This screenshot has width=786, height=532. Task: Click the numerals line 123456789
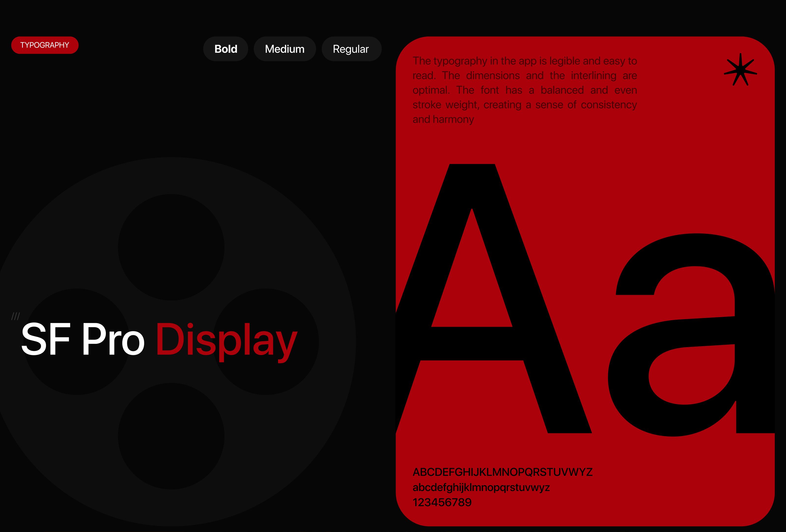point(442,503)
